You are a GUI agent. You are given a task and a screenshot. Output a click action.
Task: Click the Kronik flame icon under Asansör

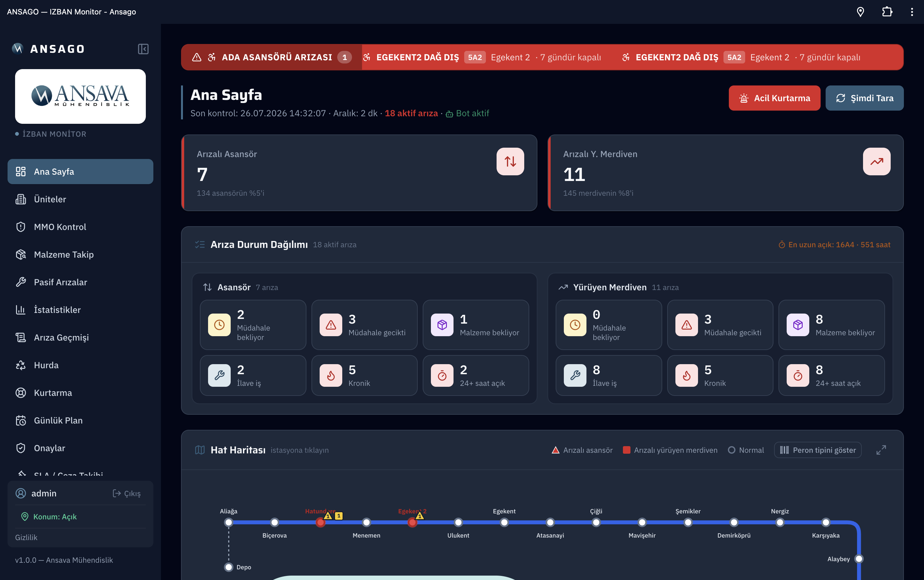pos(331,375)
